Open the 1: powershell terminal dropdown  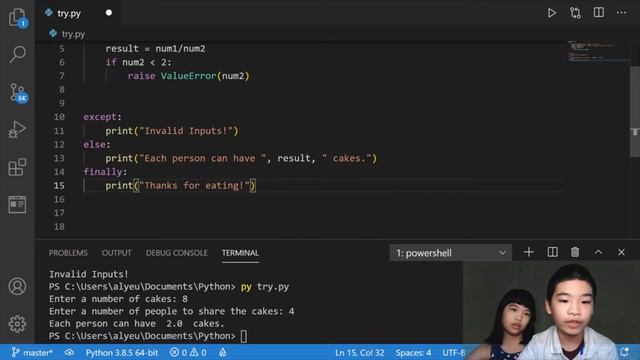coord(450,253)
